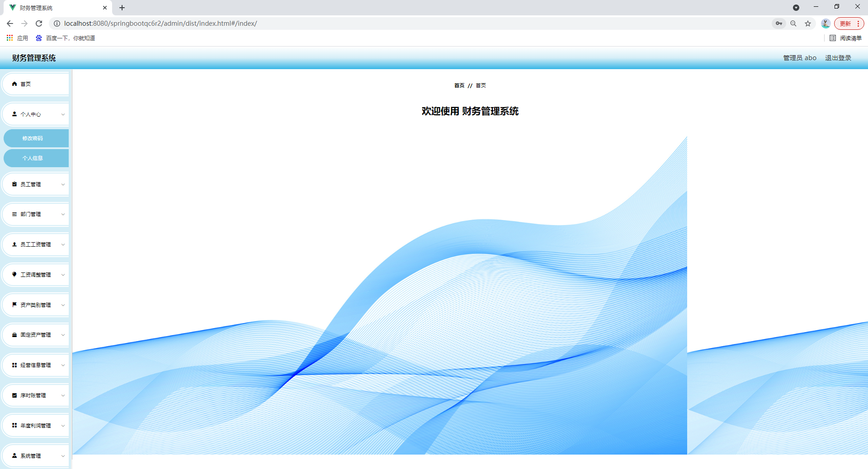Open the 百度一下 bookmark
The image size is (868, 469).
[66, 38]
